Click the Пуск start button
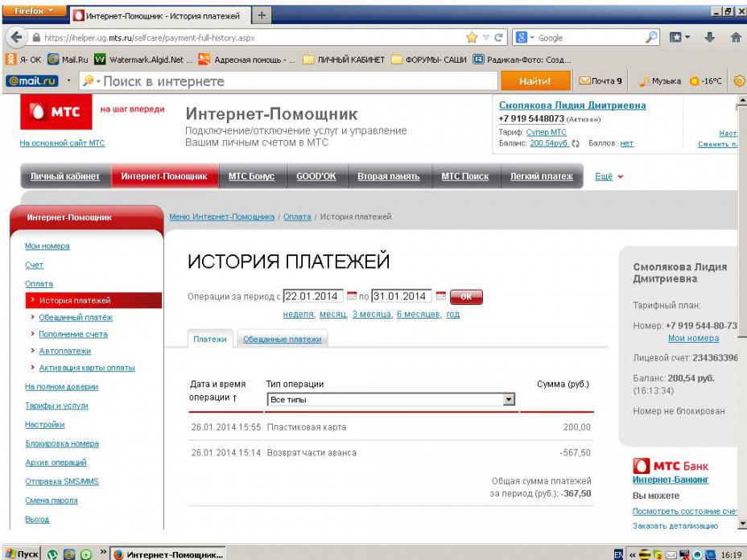This screenshot has height=560, width=747. coord(19,553)
